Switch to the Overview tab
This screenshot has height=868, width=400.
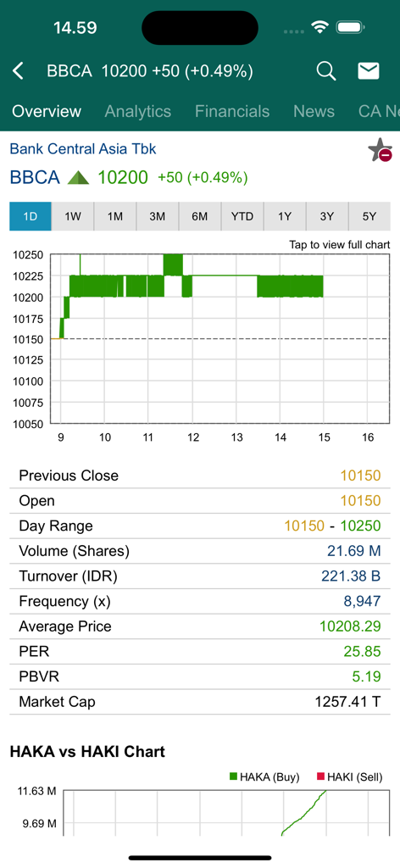pos(47,111)
